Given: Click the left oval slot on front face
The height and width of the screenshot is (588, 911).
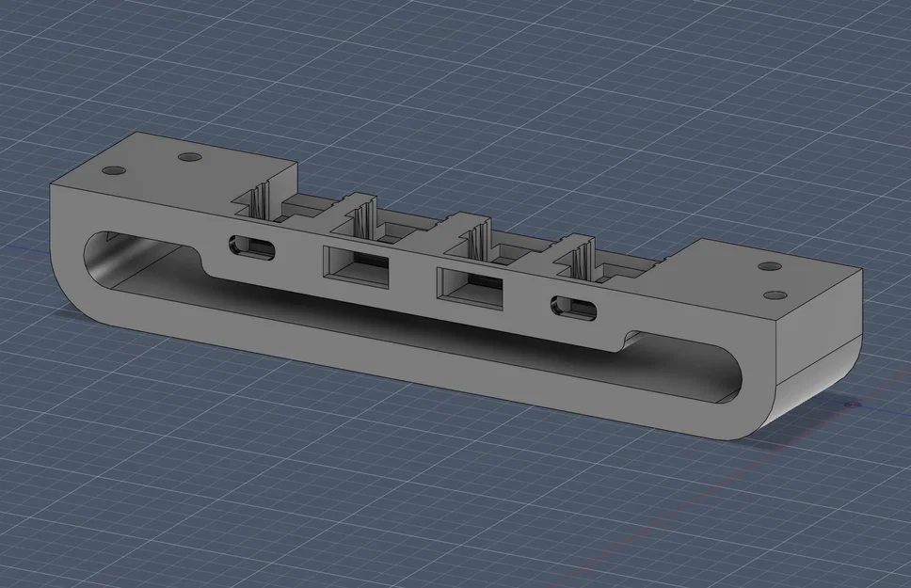Looking at the screenshot, I should click(251, 246).
